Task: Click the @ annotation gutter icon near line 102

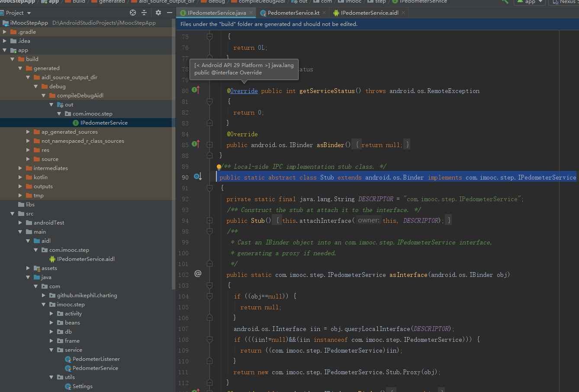Action: [x=197, y=274]
